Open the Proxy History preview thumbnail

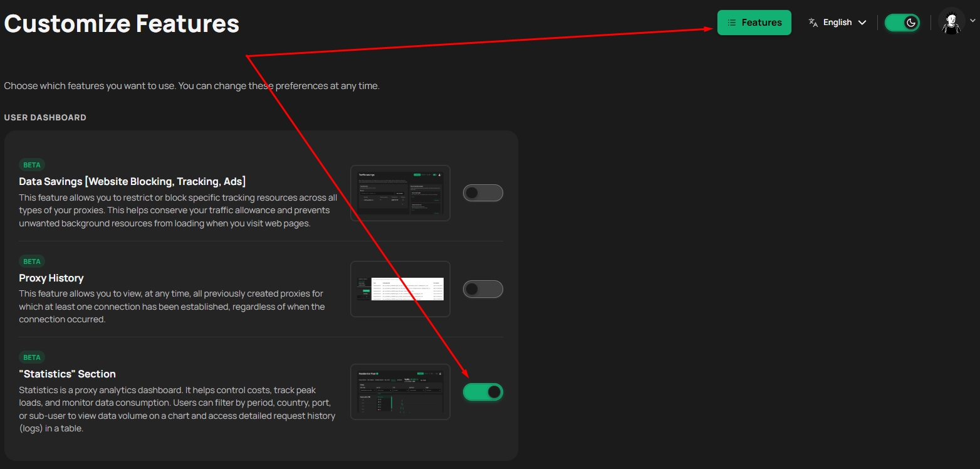400,289
